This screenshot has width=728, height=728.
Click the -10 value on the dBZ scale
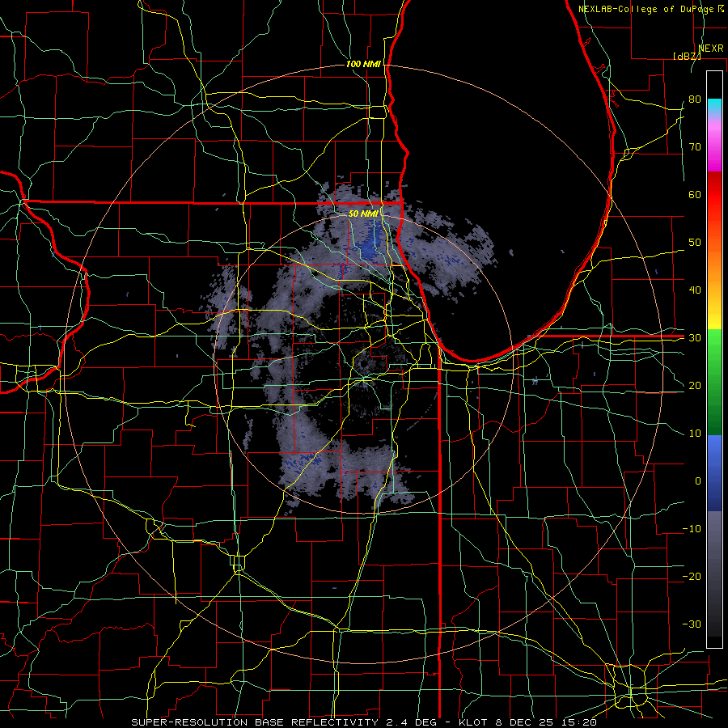(692, 529)
